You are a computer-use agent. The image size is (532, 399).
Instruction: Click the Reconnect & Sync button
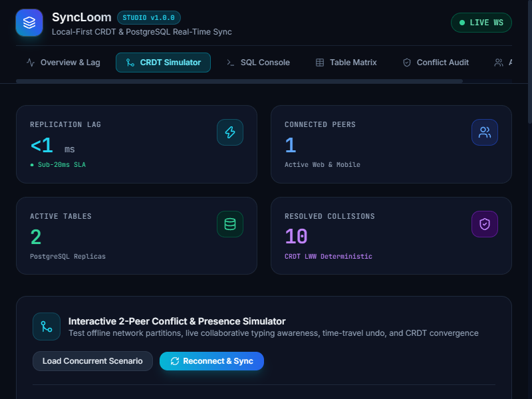point(211,361)
